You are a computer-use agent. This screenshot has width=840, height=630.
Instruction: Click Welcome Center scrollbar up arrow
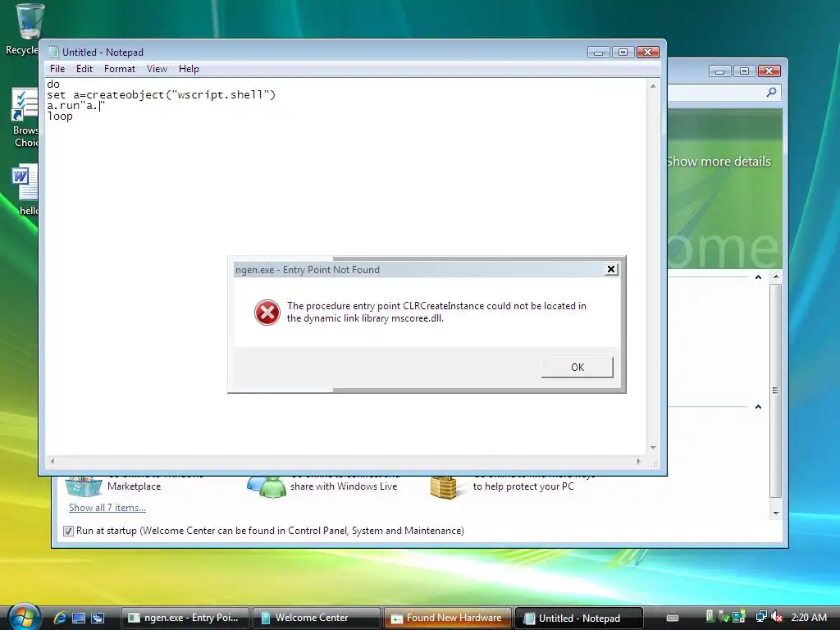click(775, 277)
